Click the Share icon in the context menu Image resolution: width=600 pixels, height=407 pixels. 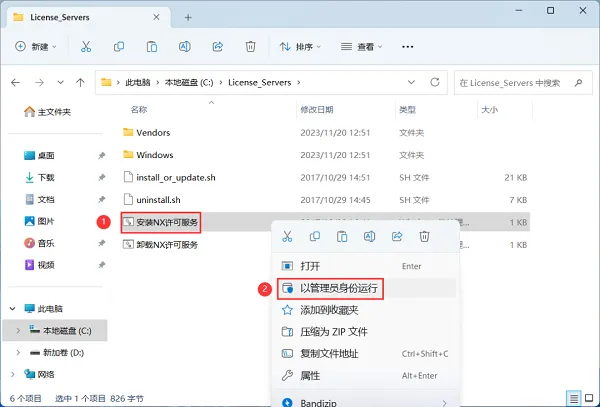(x=397, y=236)
